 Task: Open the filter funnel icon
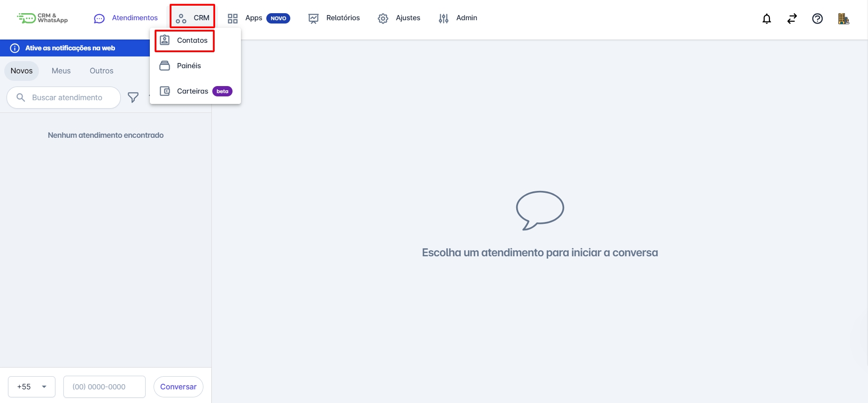point(133,97)
